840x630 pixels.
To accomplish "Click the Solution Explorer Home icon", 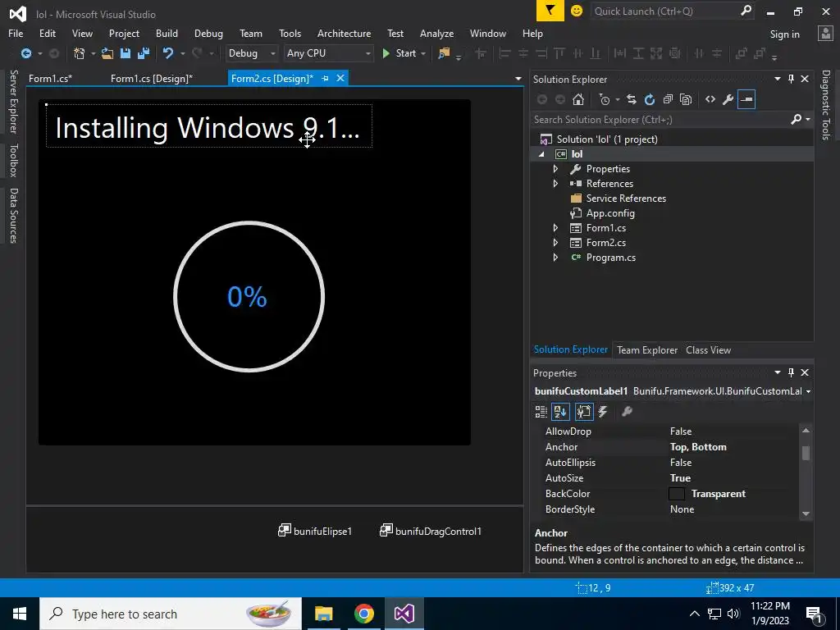I will tap(578, 99).
